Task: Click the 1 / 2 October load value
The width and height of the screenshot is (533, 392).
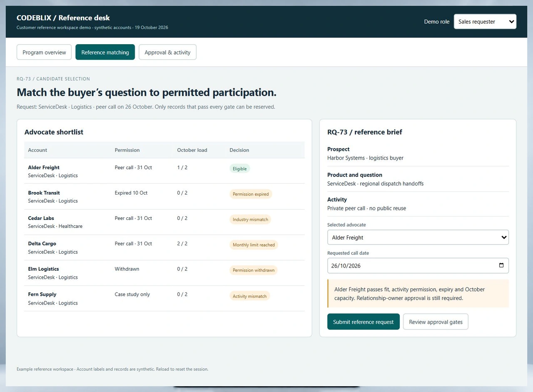Action: [182, 167]
